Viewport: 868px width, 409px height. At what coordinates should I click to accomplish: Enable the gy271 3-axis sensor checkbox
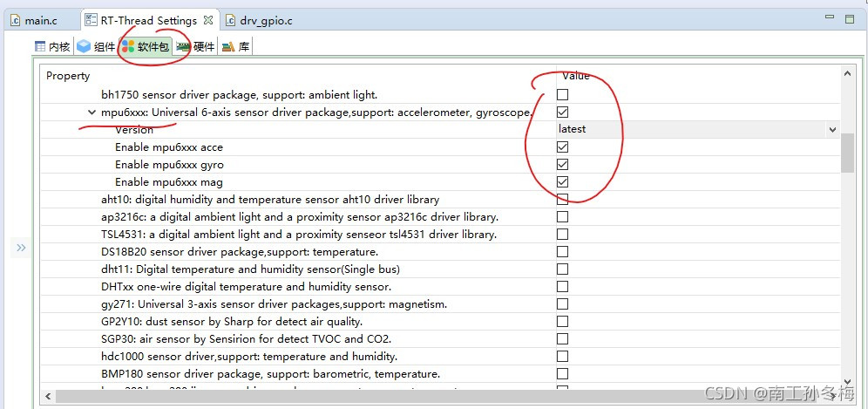(x=562, y=303)
